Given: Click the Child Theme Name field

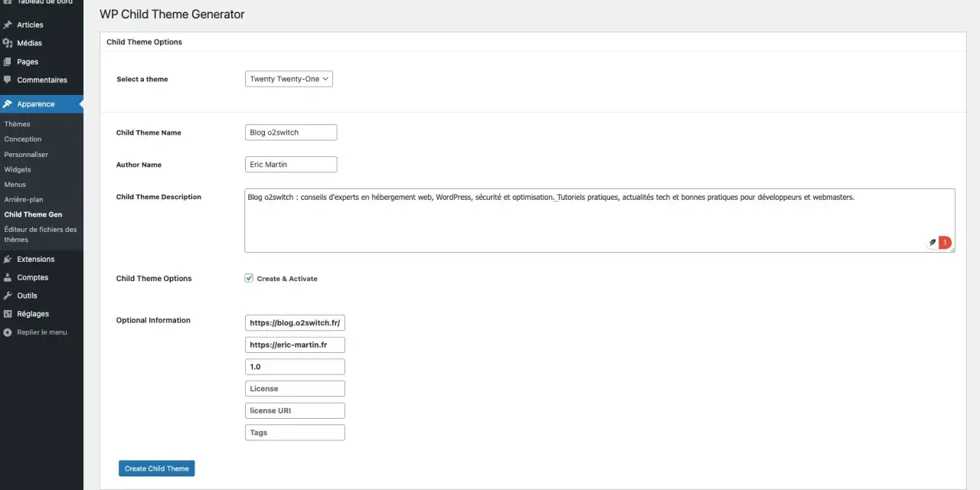Looking at the screenshot, I should pyautogui.click(x=291, y=132).
